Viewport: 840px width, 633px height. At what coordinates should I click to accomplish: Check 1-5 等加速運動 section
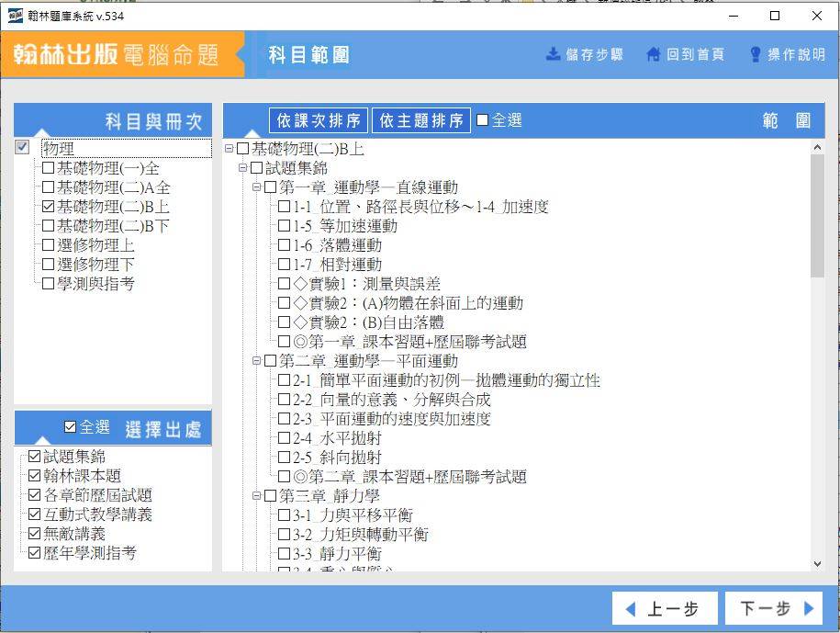(284, 226)
